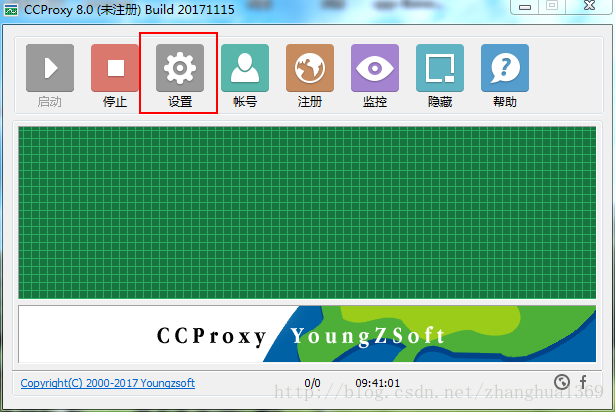Click the 09:41:01 clock in status bar
Image resolution: width=615 pixels, height=412 pixels.
pos(377,383)
